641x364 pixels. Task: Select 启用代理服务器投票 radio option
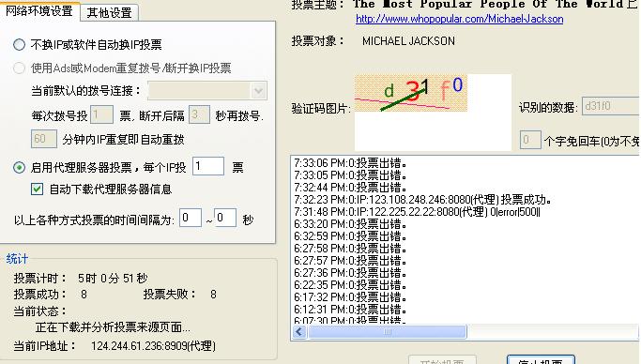[19, 167]
